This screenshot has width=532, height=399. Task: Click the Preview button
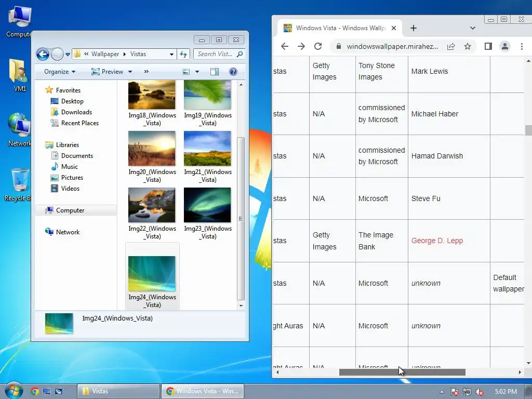(108, 72)
